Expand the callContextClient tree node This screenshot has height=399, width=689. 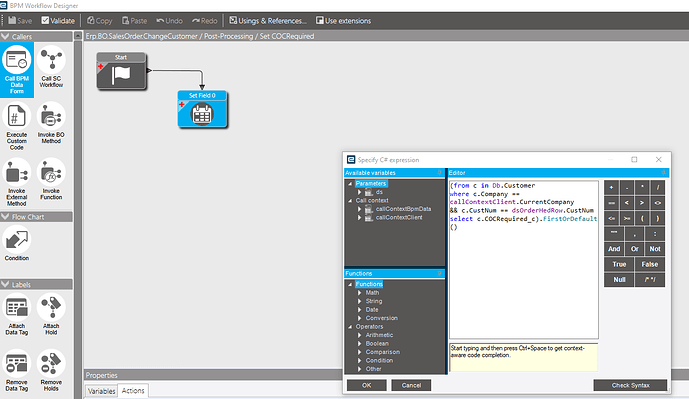pyautogui.click(x=359, y=218)
